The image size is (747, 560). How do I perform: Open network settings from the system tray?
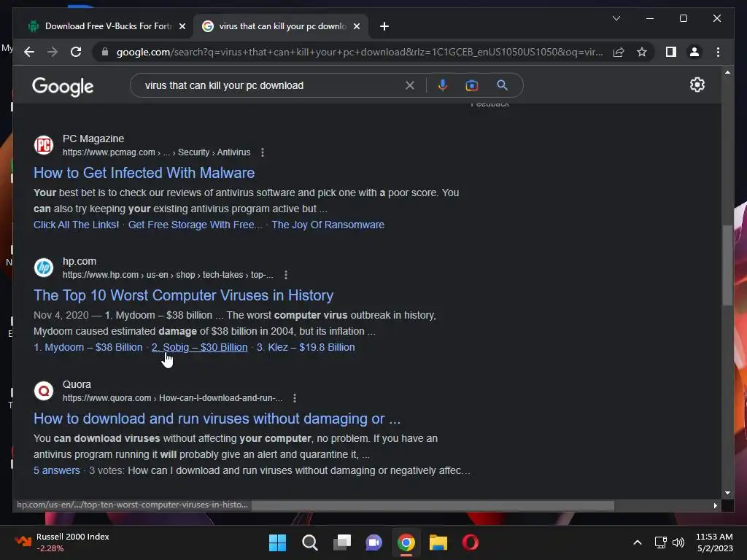tap(660, 542)
